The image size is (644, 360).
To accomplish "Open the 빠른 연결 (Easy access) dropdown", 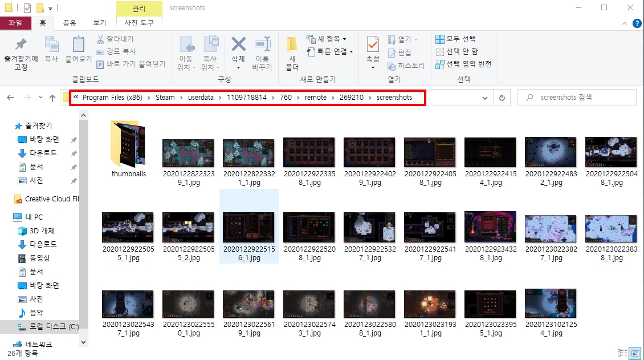I will [330, 51].
